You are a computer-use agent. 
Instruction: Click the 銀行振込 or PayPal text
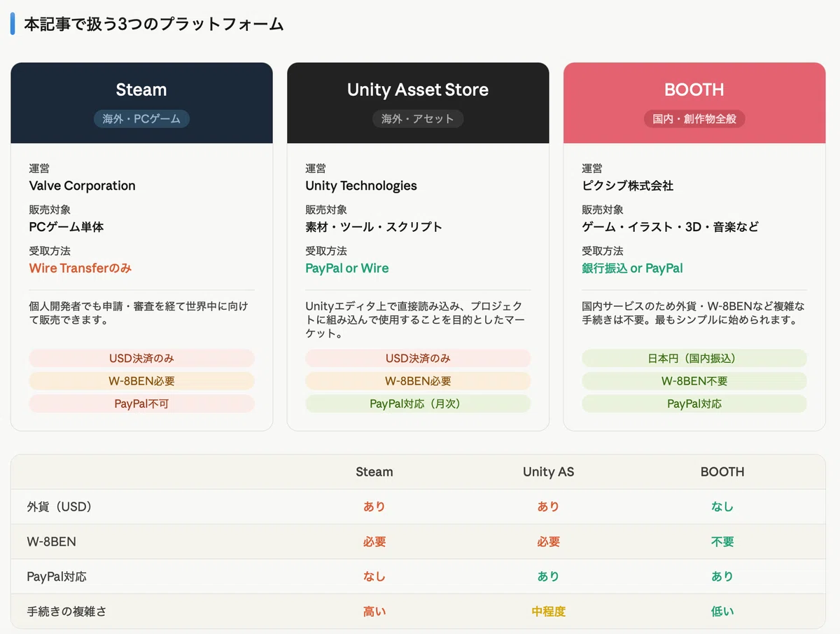633,268
